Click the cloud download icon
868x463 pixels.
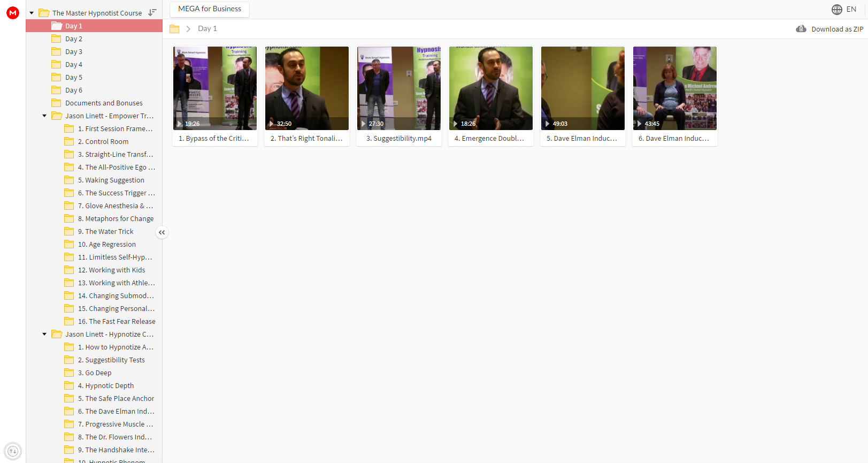[801, 29]
